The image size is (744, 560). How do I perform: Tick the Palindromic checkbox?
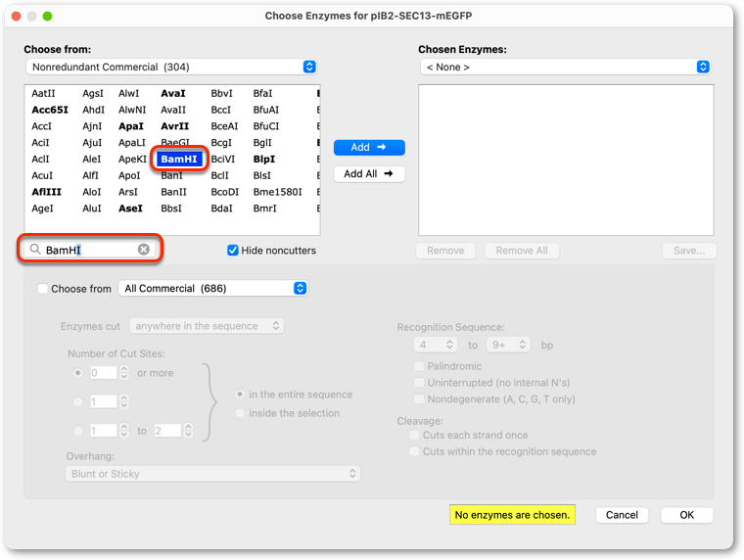pos(419,366)
